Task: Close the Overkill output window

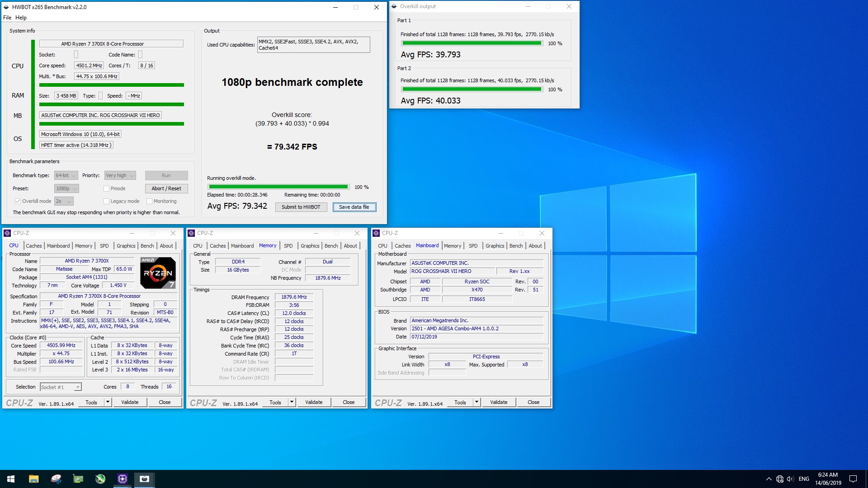Action: point(569,6)
